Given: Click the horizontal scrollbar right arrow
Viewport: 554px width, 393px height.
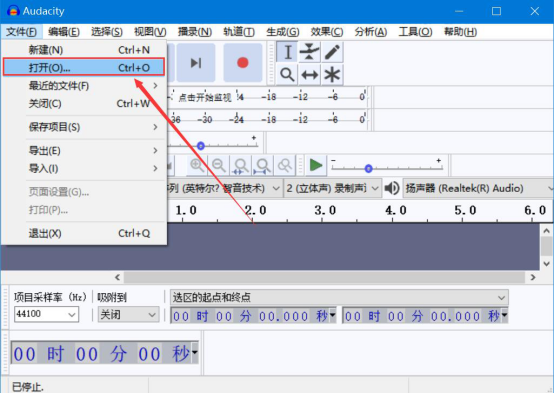Looking at the screenshot, I should point(533,277).
